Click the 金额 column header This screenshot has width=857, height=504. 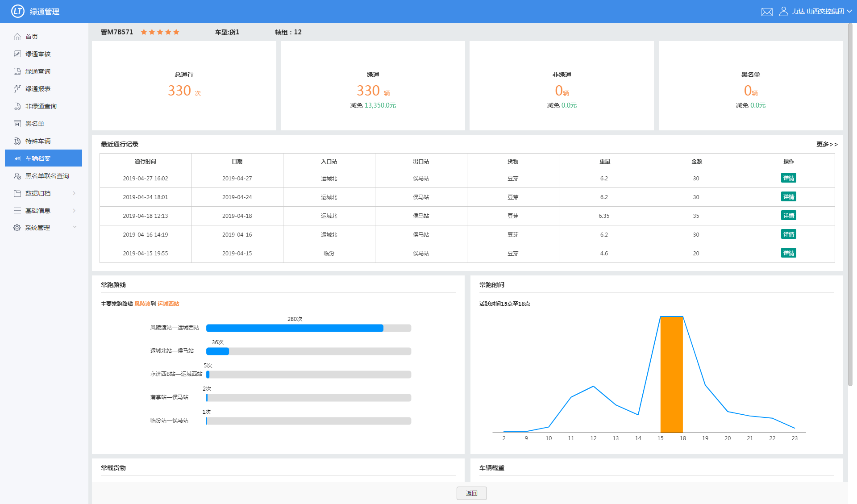[697, 162]
